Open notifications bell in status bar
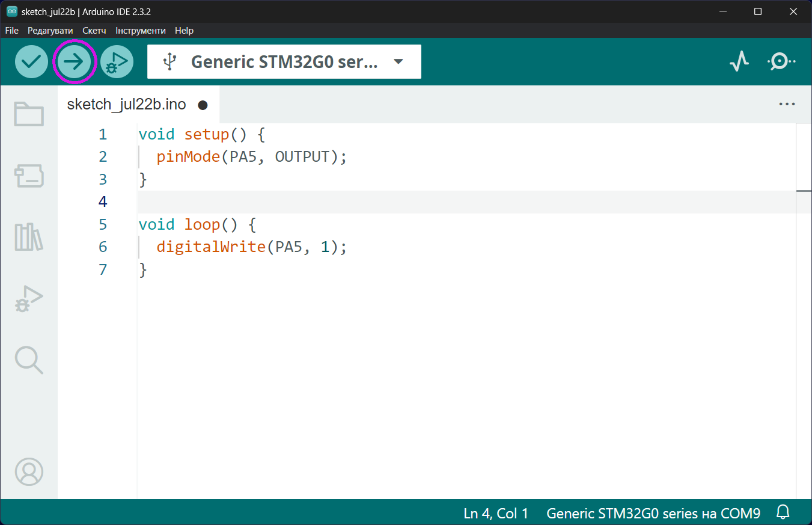Viewport: 812px width, 525px height. [783, 512]
